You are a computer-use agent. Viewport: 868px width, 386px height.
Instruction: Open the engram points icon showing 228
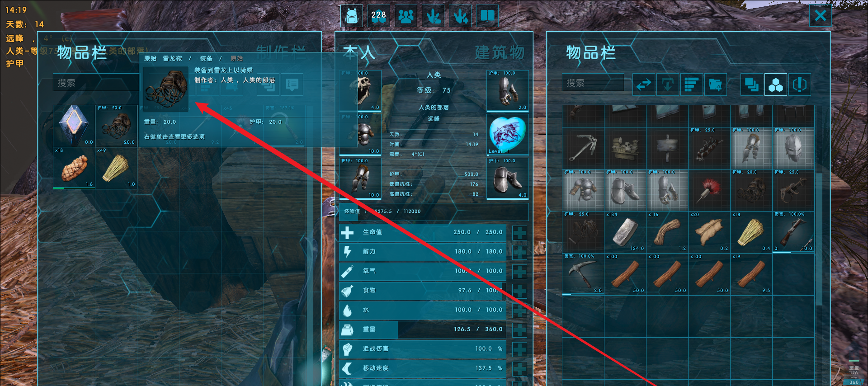pyautogui.click(x=379, y=16)
